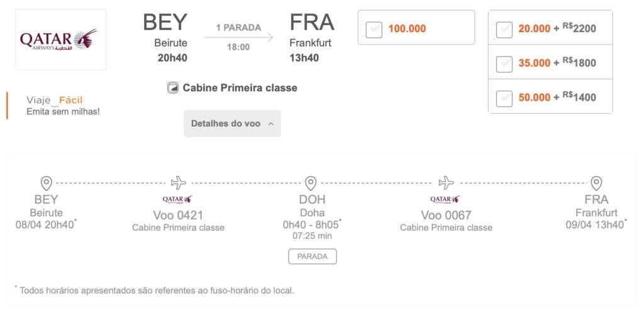This screenshot has width=644, height=310.
Task: Click the PARADA badge under Doha
Action: click(x=312, y=257)
